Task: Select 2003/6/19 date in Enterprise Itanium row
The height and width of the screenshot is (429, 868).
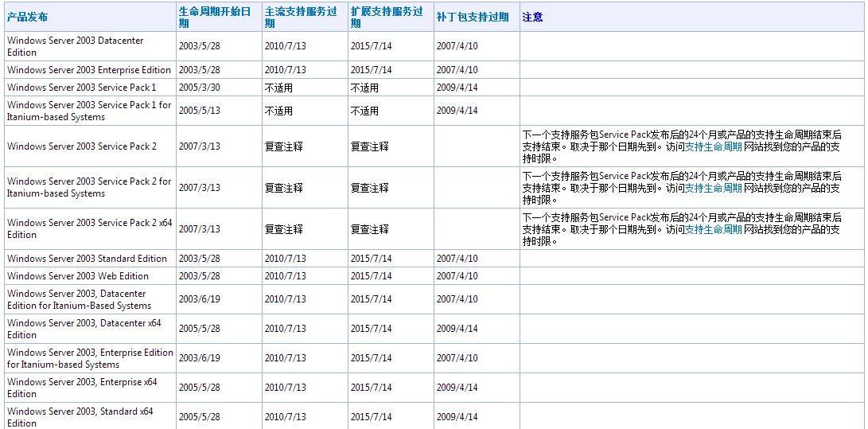Action: coord(199,358)
